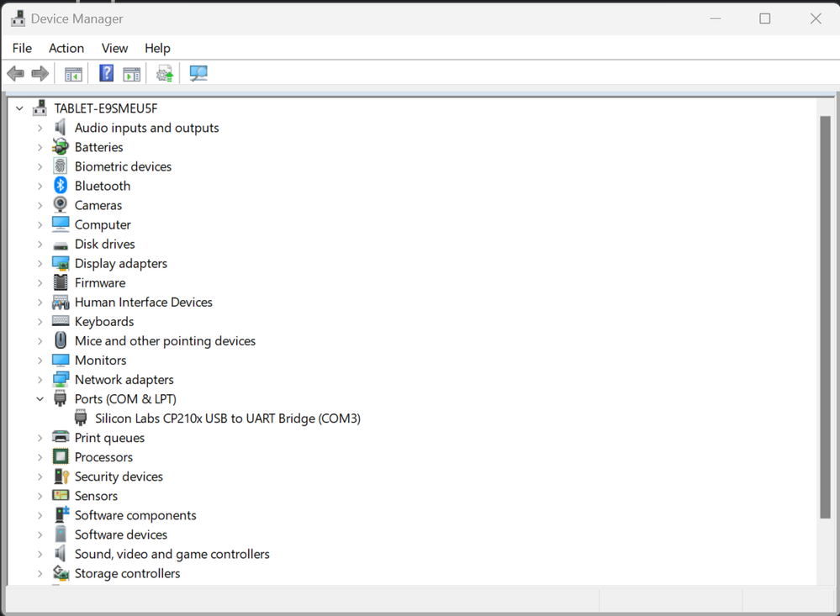Click the Show/Hide Console Tree toolbar icon

coord(73,74)
